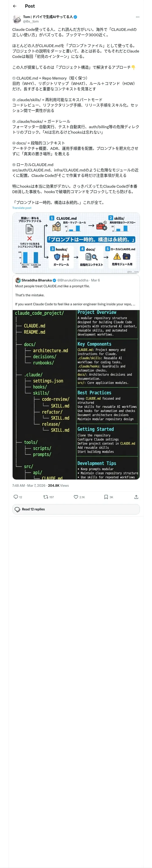This screenshot has width=152, height=868.
Task: Go back using the arrow icon
Action: 15,6
